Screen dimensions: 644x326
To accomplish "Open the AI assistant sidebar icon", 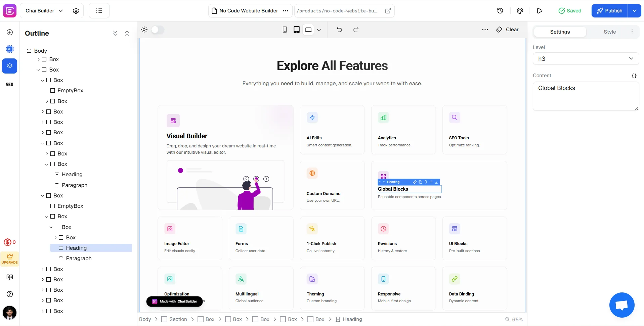I will tap(10, 49).
